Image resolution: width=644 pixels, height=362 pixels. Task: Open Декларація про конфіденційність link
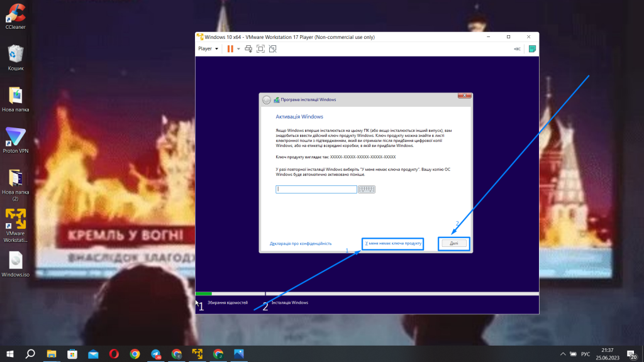pos(301,243)
